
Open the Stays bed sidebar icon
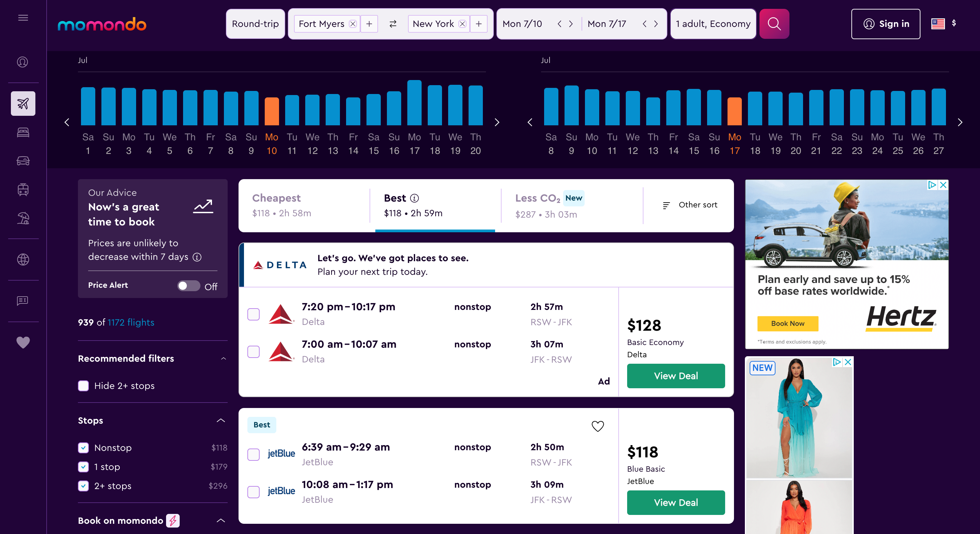23,132
